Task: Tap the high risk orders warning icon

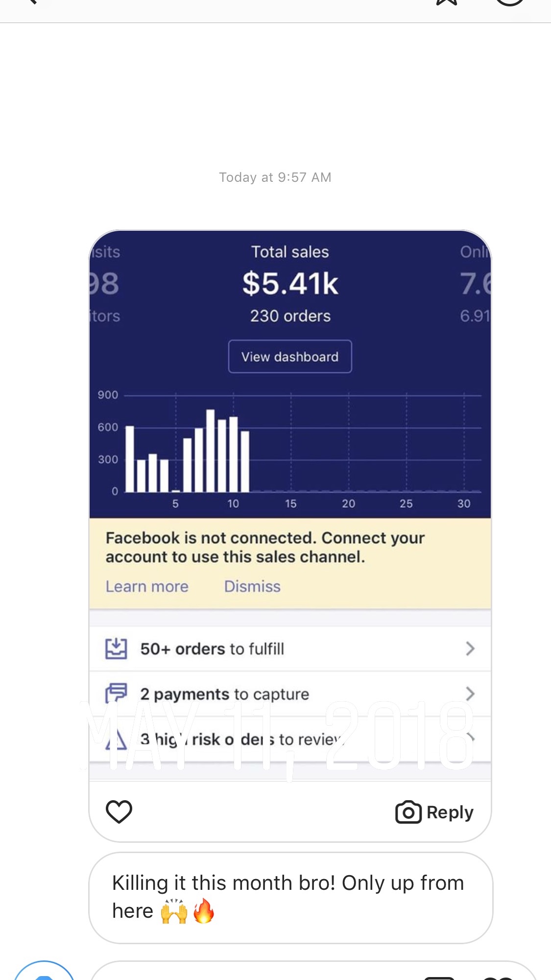Action: pyautogui.click(x=117, y=739)
